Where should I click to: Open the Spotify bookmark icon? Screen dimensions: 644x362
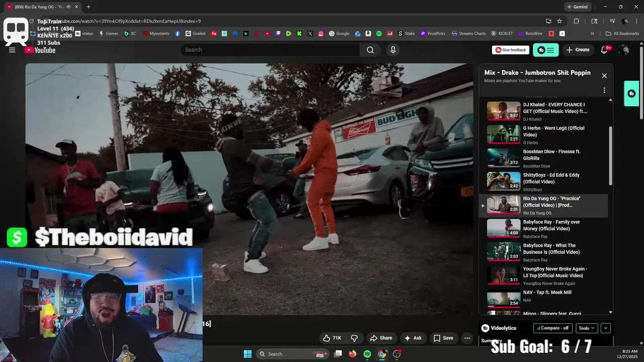[x=379, y=34]
